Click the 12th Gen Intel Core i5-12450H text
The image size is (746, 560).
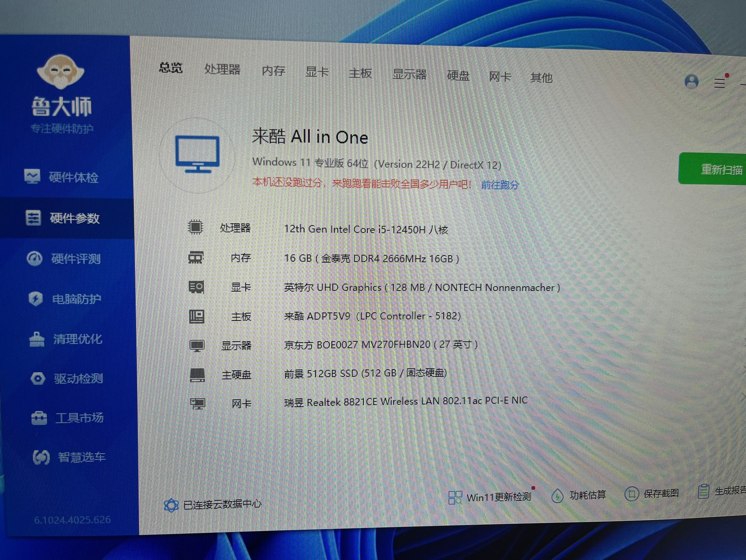[x=366, y=229]
